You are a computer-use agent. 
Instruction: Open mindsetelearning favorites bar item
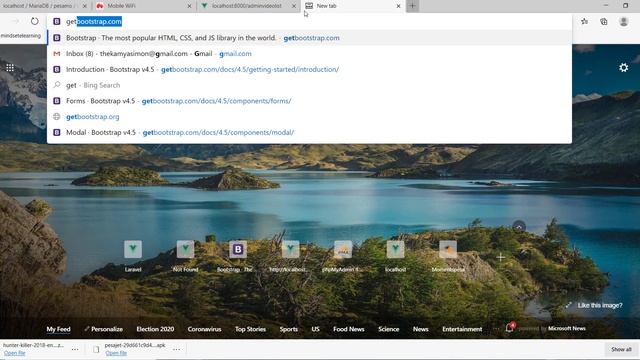[x=21, y=36]
